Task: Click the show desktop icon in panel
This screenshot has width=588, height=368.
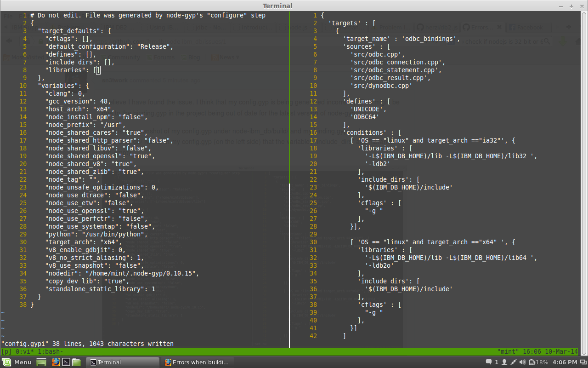Action: [x=41, y=362]
